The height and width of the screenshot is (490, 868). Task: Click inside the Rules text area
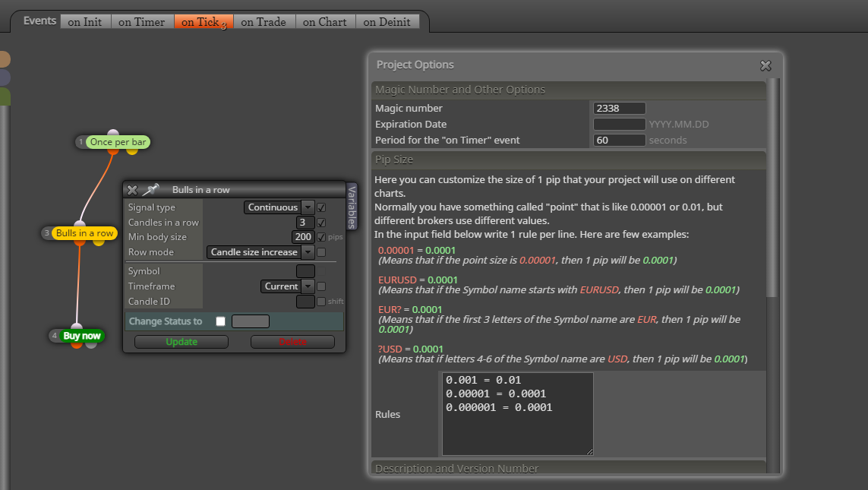point(518,414)
